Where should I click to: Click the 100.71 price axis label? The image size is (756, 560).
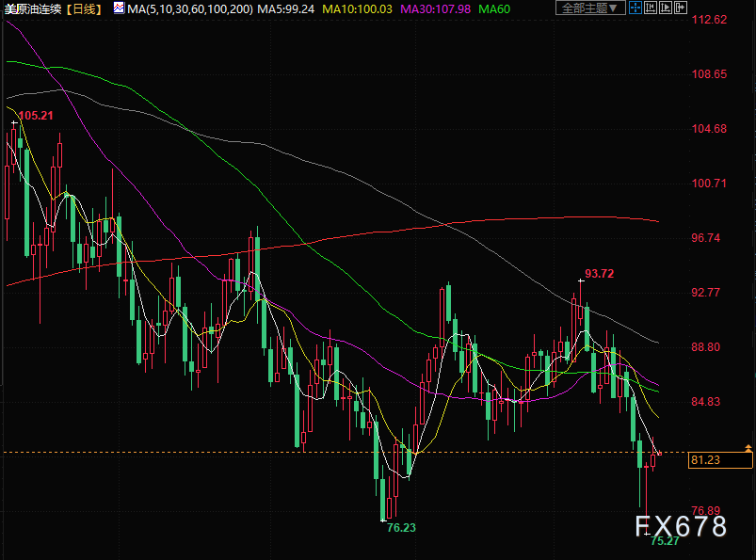709,184
